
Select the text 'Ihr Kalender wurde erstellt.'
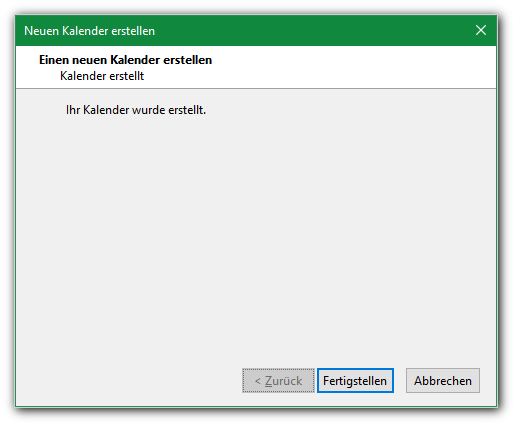point(136,110)
